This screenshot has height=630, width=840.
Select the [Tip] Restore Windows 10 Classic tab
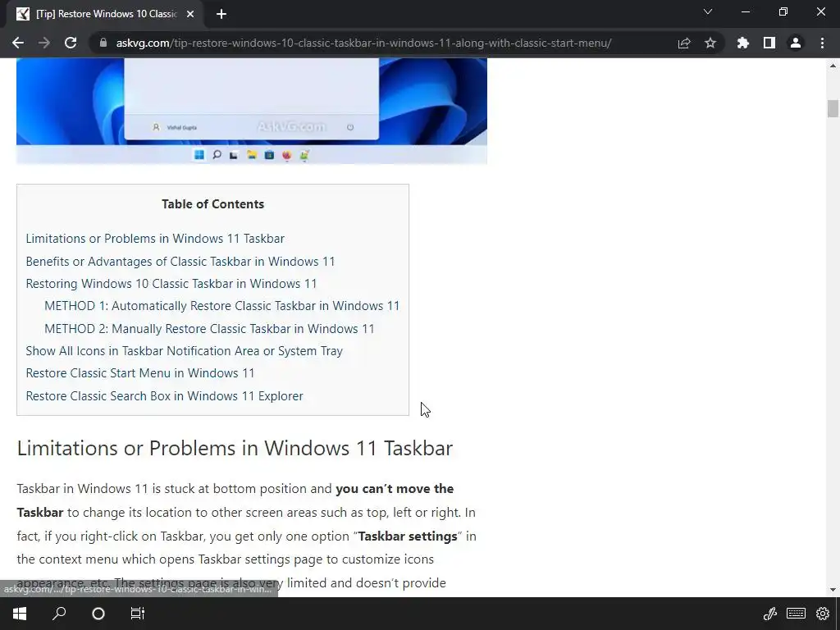pyautogui.click(x=104, y=15)
